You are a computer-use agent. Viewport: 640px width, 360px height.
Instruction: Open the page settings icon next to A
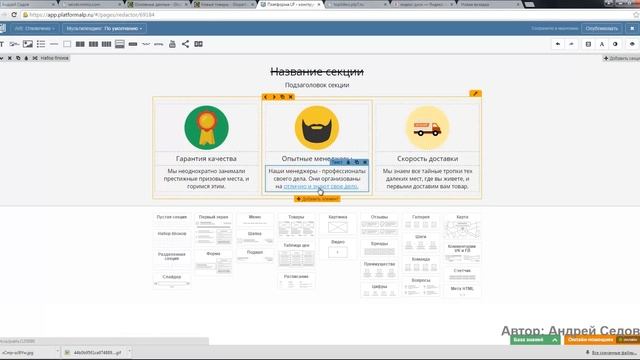(x=588, y=44)
